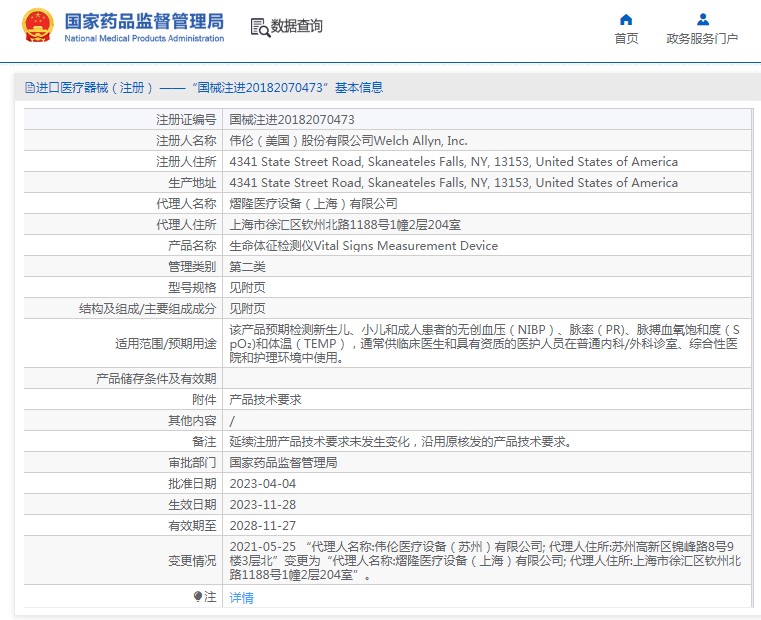The height and width of the screenshot is (620, 761).
Task: Click the 注册证编号 row label
Action: click(x=186, y=119)
